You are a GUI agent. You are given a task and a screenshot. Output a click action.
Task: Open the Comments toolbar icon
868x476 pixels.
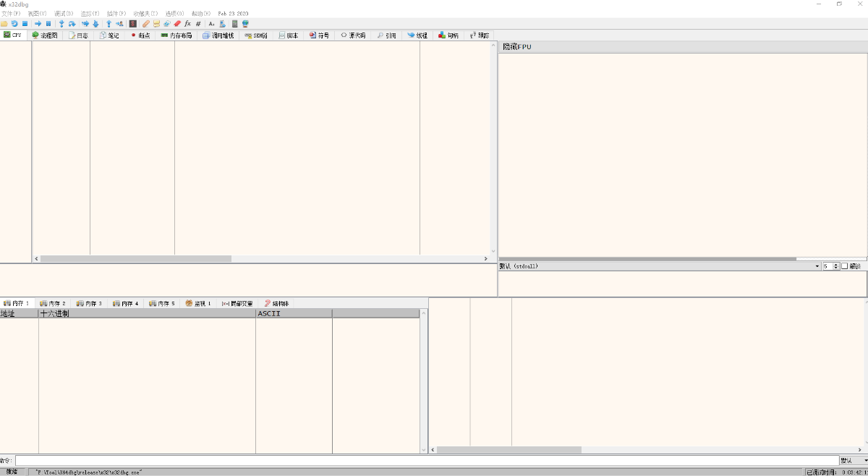156,24
